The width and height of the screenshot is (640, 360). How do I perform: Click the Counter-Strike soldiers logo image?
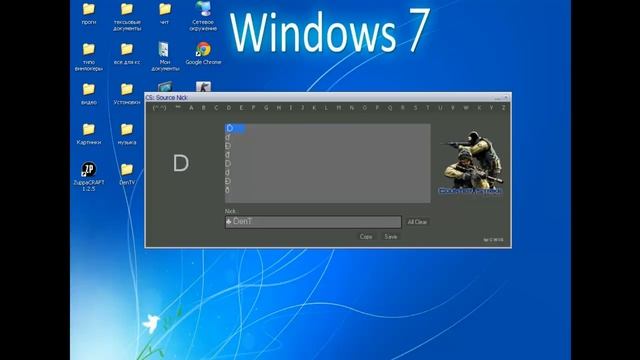(470, 163)
